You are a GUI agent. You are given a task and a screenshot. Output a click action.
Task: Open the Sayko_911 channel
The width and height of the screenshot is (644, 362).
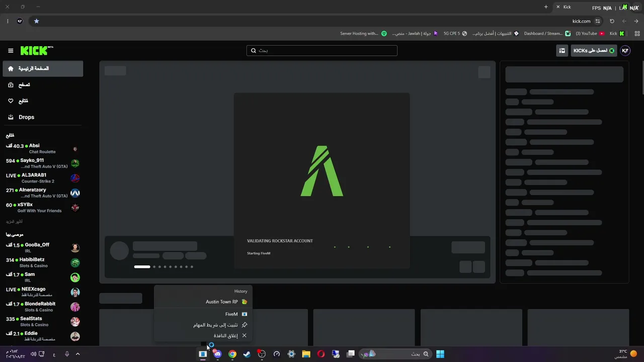43,163
